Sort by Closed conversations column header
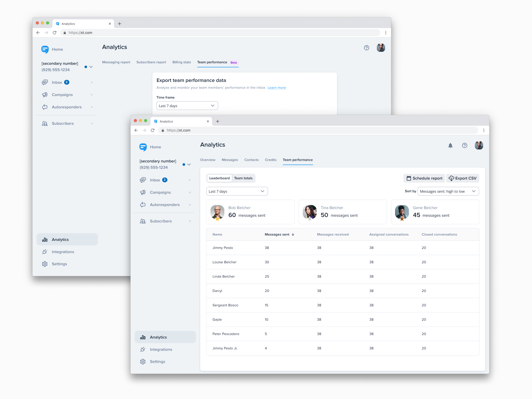This screenshot has width=532, height=399. (439, 235)
